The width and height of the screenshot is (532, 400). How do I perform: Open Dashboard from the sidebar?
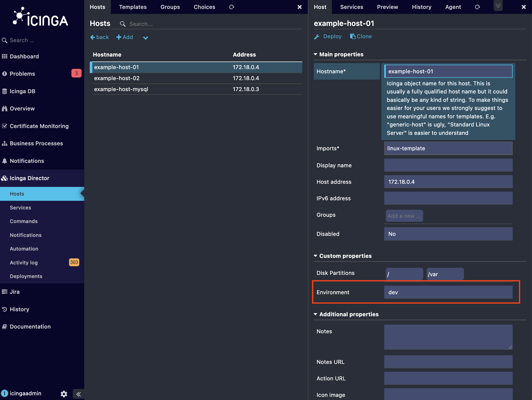24,57
